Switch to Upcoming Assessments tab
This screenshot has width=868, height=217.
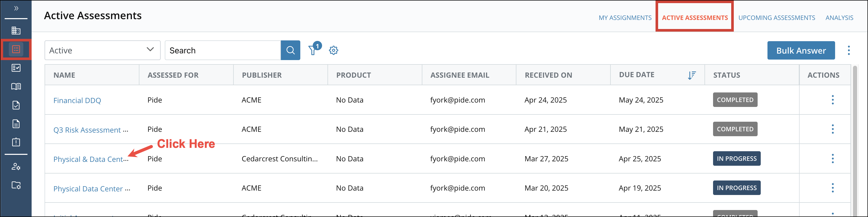coord(776,18)
